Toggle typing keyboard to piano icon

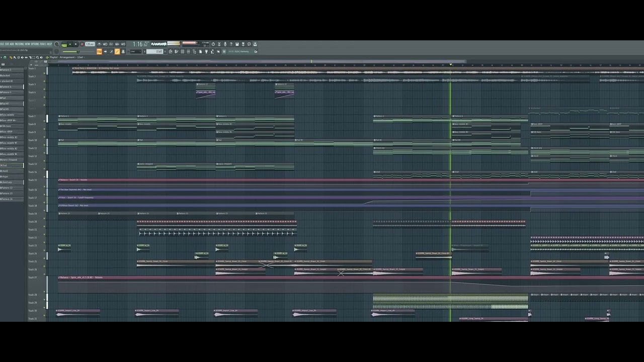pos(99,51)
